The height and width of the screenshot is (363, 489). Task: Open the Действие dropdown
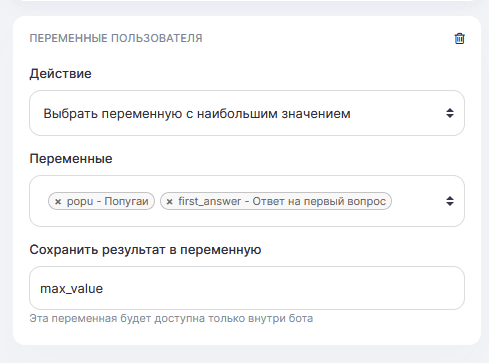pos(247,113)
